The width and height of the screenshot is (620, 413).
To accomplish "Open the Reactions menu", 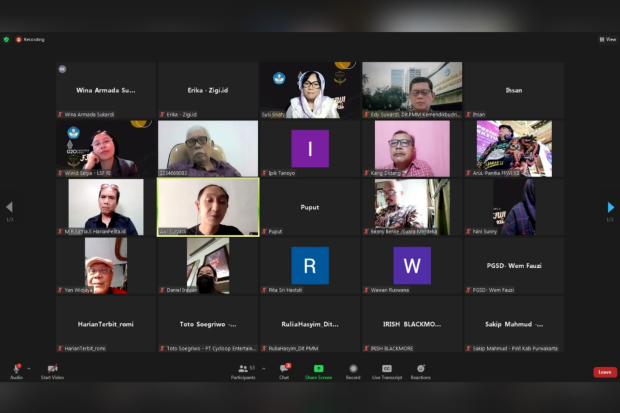I will coord(420,369).
